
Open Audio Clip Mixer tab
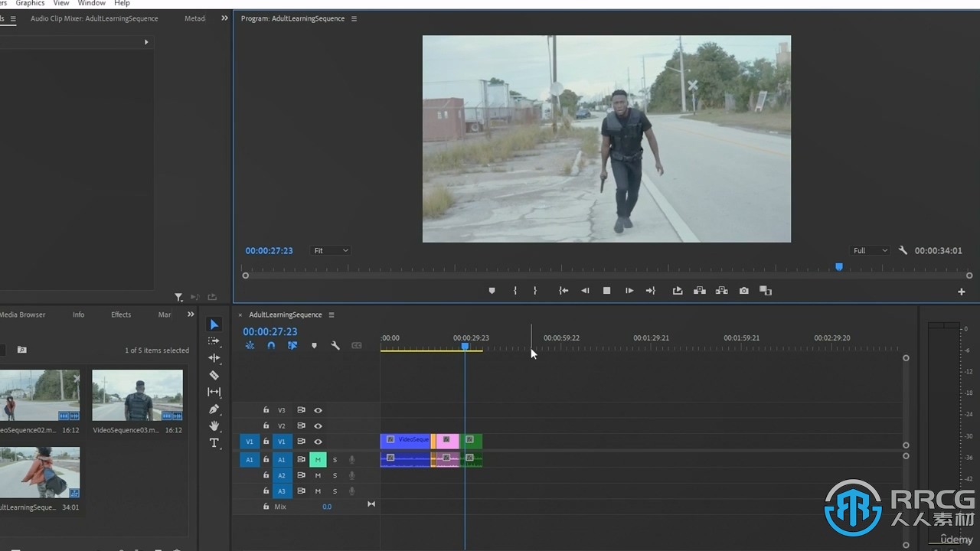(94, 18)
